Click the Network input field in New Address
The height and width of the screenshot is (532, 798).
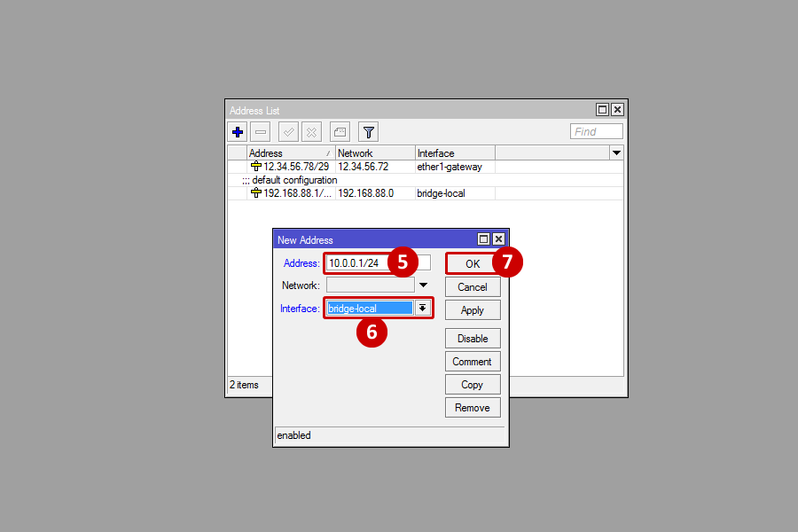coord(370,286)
